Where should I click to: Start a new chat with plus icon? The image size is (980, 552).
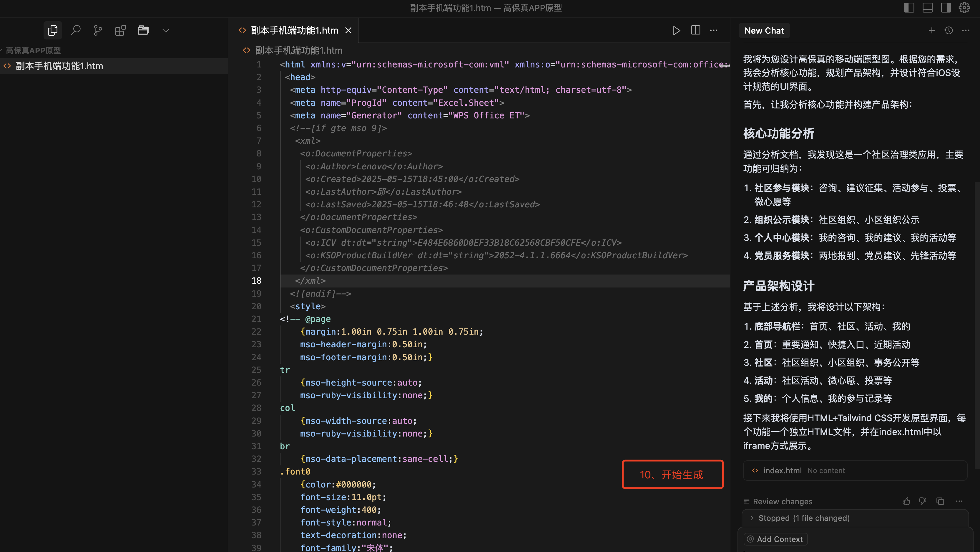tap(931, 30)
